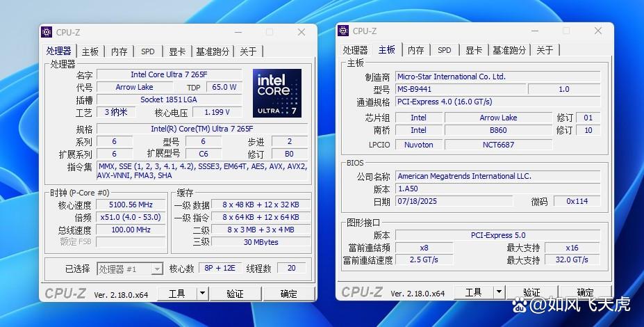This screenshot has width=644, height=327.
Task: Click L2 cache 8 x 3 MB + 3 x 4 MB
Action: (x=261, y=230)
